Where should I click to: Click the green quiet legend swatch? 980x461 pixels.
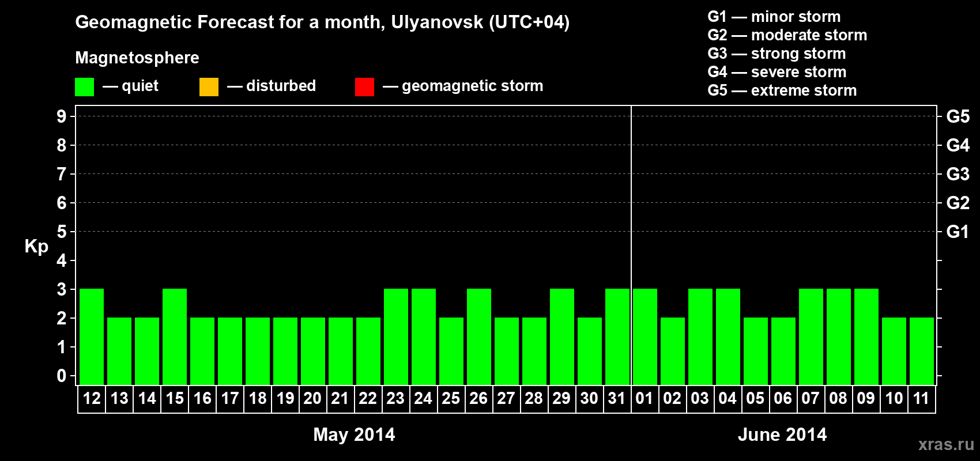[84, 87]
